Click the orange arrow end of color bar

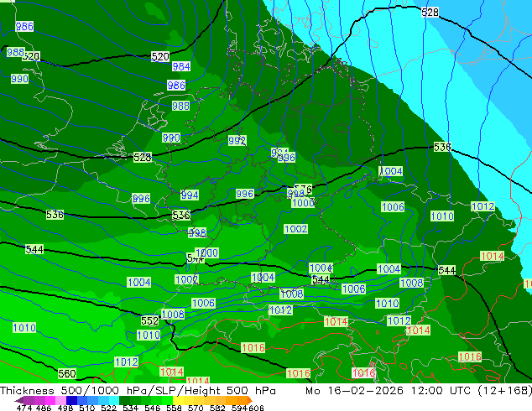coord(249,400)
